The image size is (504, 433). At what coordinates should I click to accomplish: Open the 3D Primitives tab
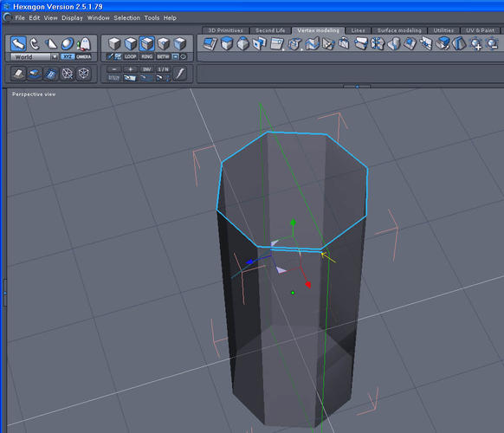coord(225,30)
